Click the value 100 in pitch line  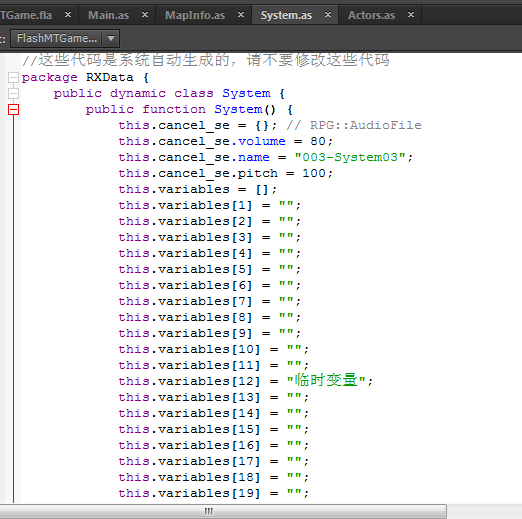click(313, 173)
